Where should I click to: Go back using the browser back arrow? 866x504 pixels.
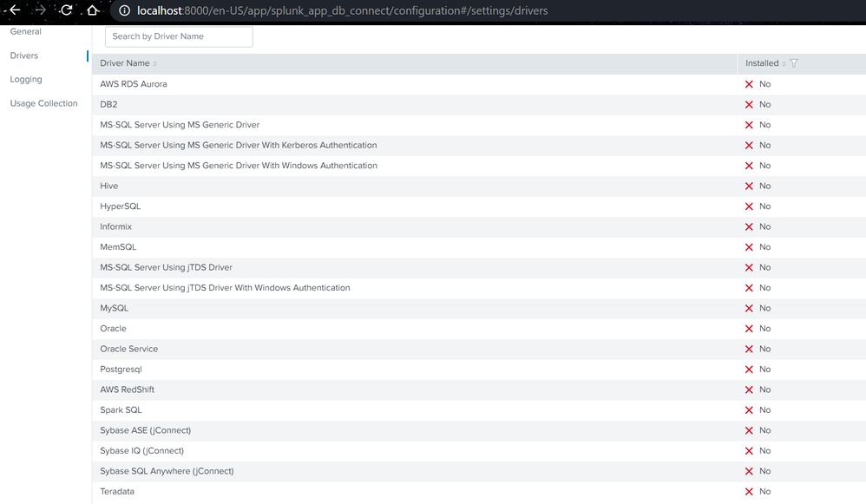[x=15, y=10]
